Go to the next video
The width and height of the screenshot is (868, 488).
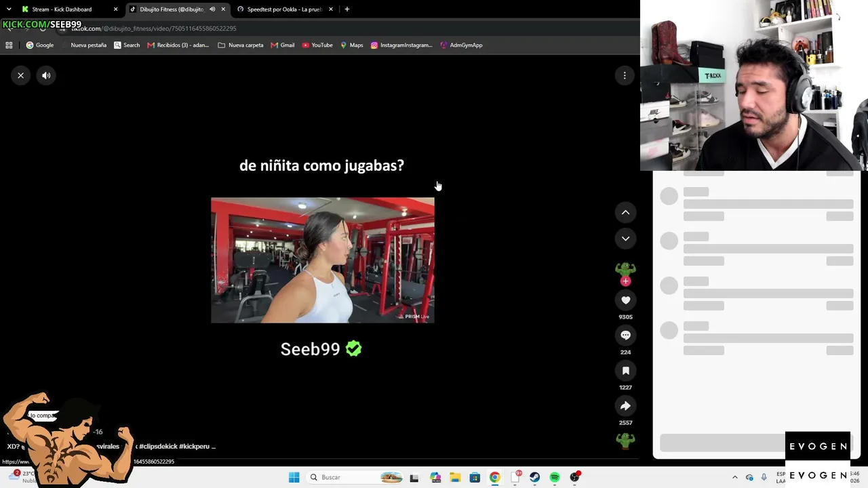(625, 239)
